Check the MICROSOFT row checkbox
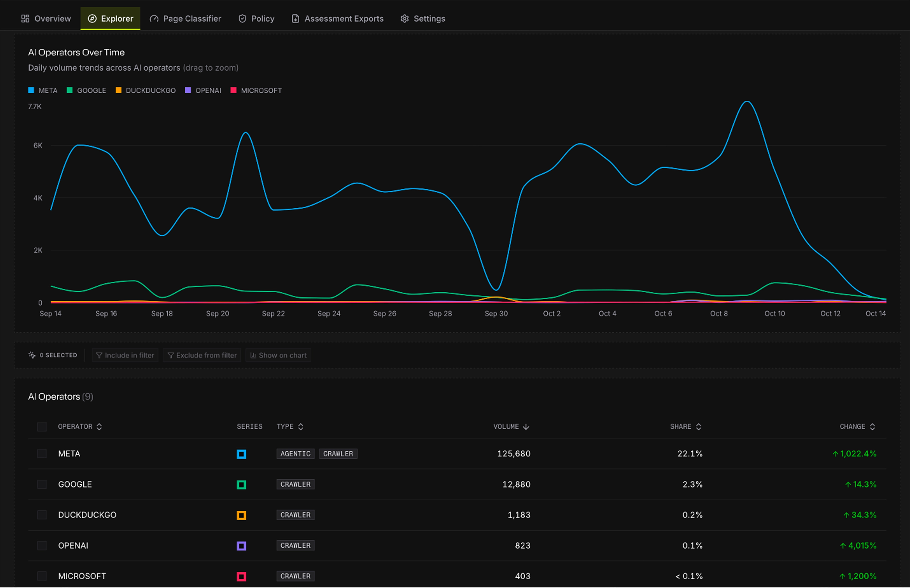Screen dimensions: 910x588 tap(42, 576)
